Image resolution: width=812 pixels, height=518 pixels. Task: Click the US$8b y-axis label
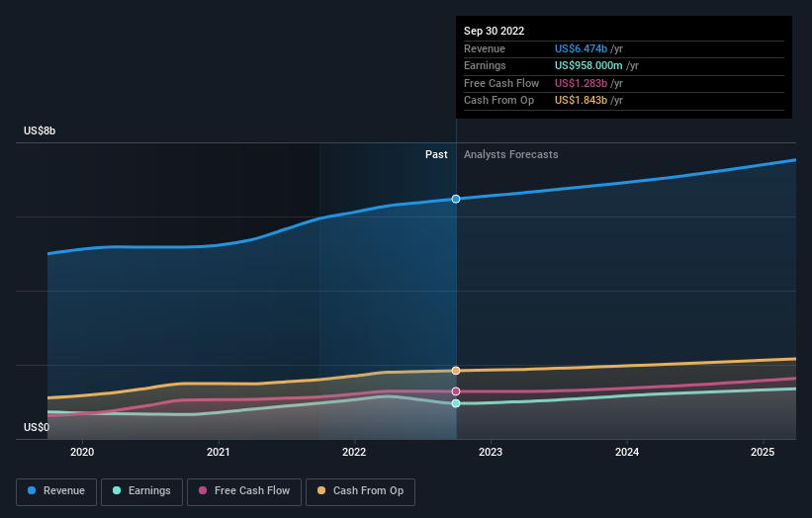click(40, 130)
